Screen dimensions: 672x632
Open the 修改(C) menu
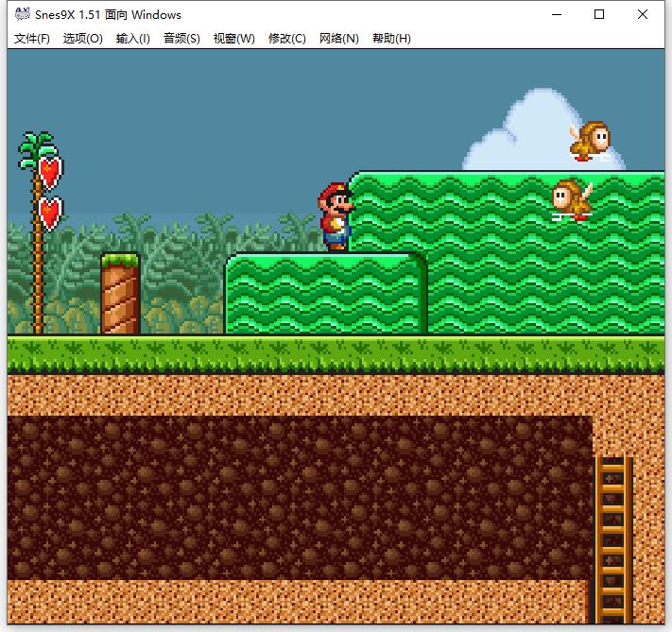(286, 39)
